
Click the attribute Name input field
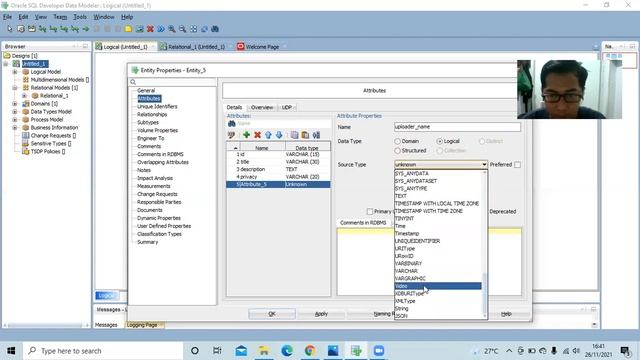457,127
